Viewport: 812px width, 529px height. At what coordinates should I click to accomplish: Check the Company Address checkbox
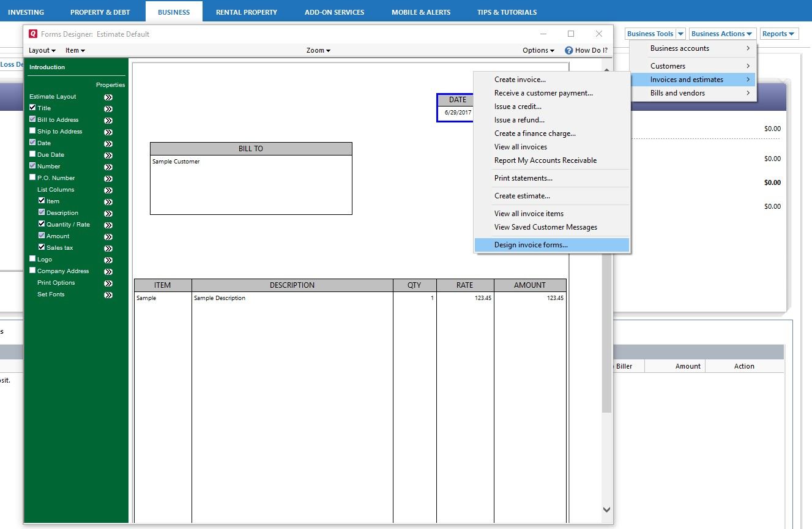(x=32, y=271)
